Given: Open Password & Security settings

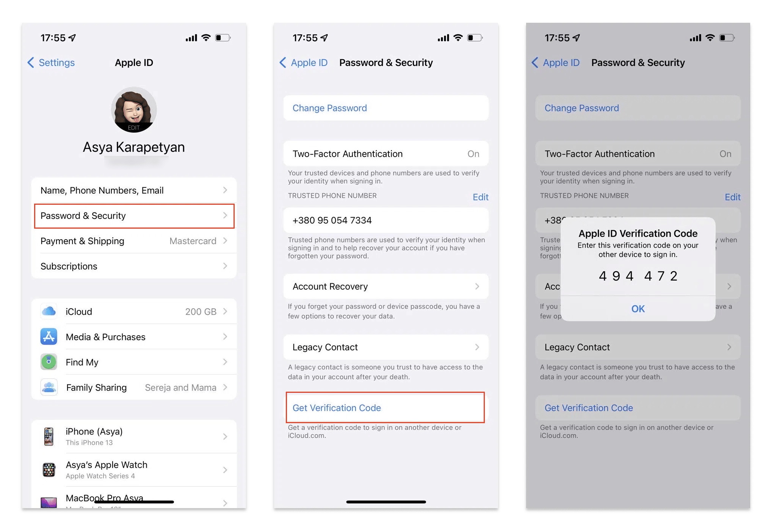Looking at the screenshot, I should tap(133, 215).
